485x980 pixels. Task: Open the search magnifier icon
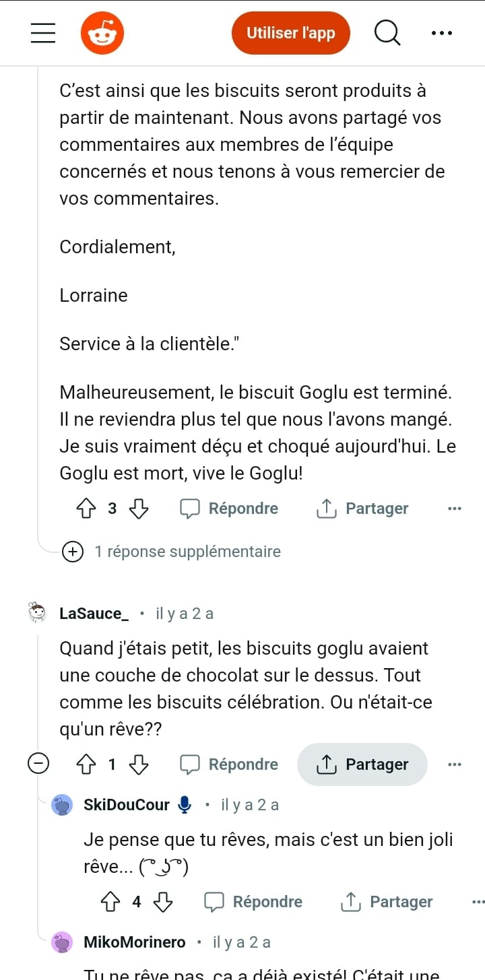387,33
